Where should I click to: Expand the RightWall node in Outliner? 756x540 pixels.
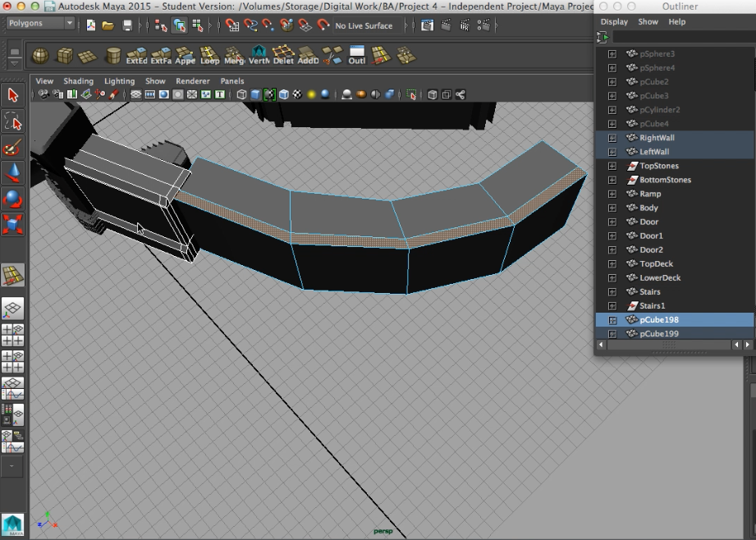click(x=612, y=138)
